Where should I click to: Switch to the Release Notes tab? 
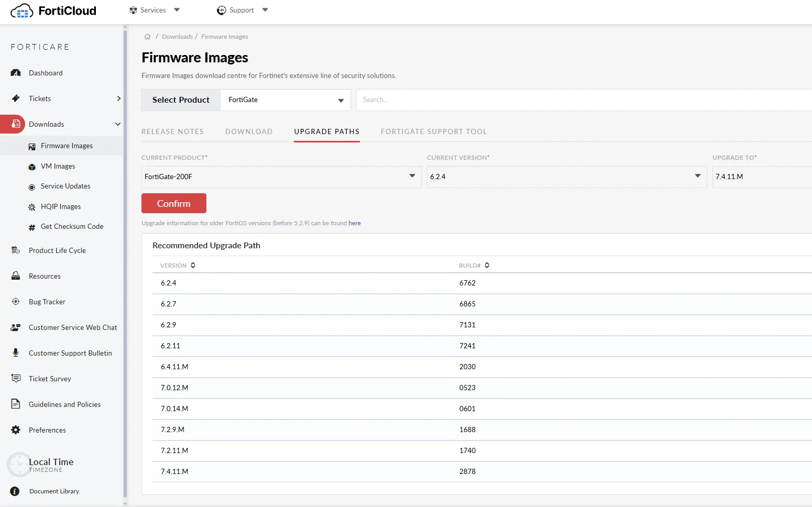click(x=172, y=131)
